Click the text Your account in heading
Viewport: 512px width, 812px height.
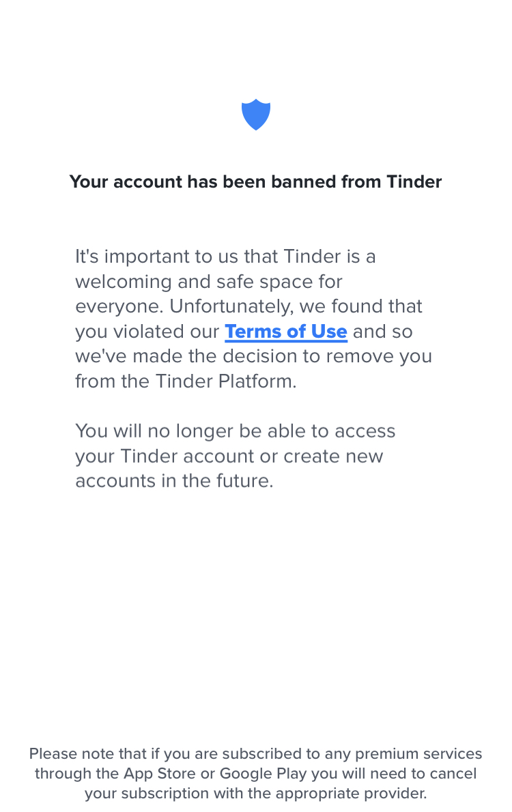pyautogui.click(x=126, y=182)
